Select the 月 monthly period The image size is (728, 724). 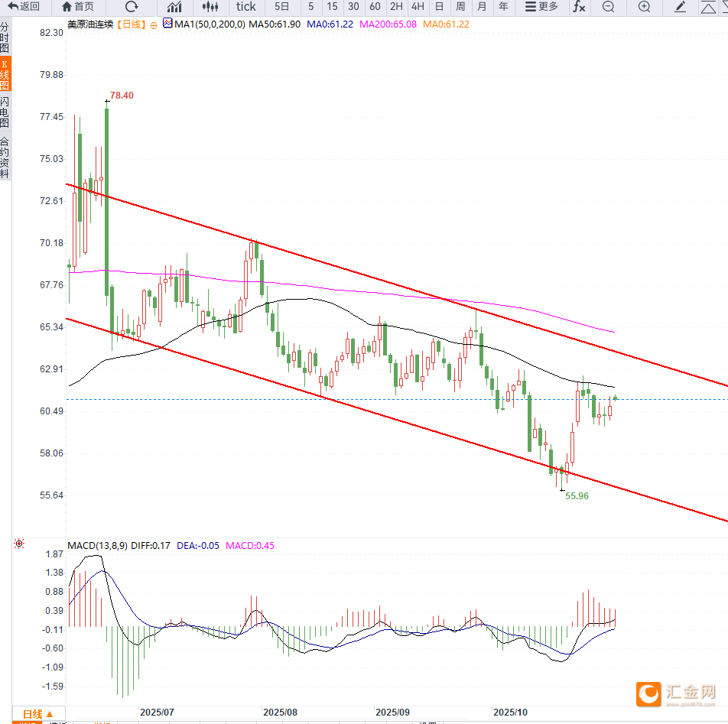tap(482, 6)
